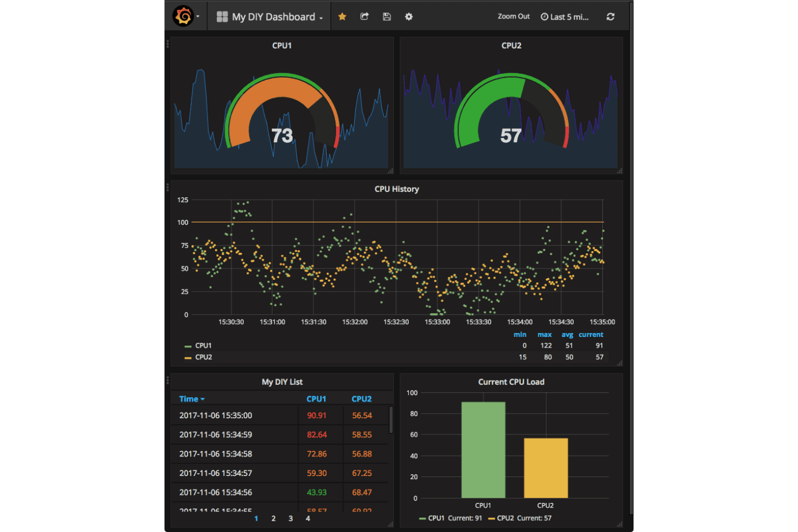
Task: Click green CPU1 color line in CPU History legend
Action: click(188, 346)
